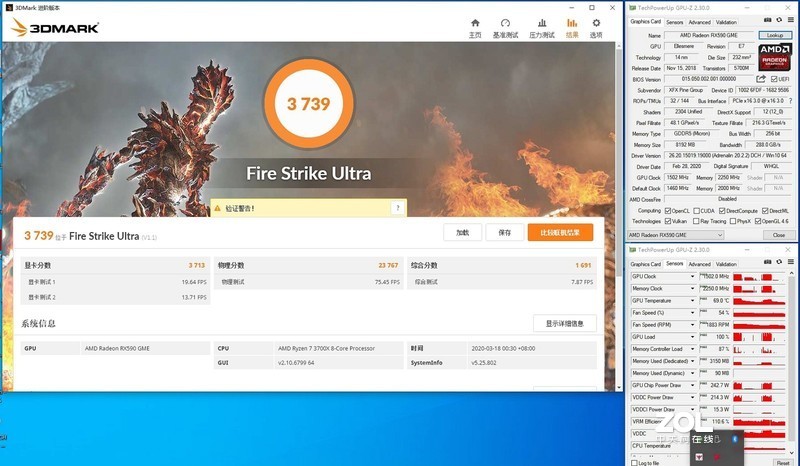The width and height of the screenshot is (800, 466).
Task: Go to the 3DMark home (主页) icon
Action: click(x=475, y=23)
